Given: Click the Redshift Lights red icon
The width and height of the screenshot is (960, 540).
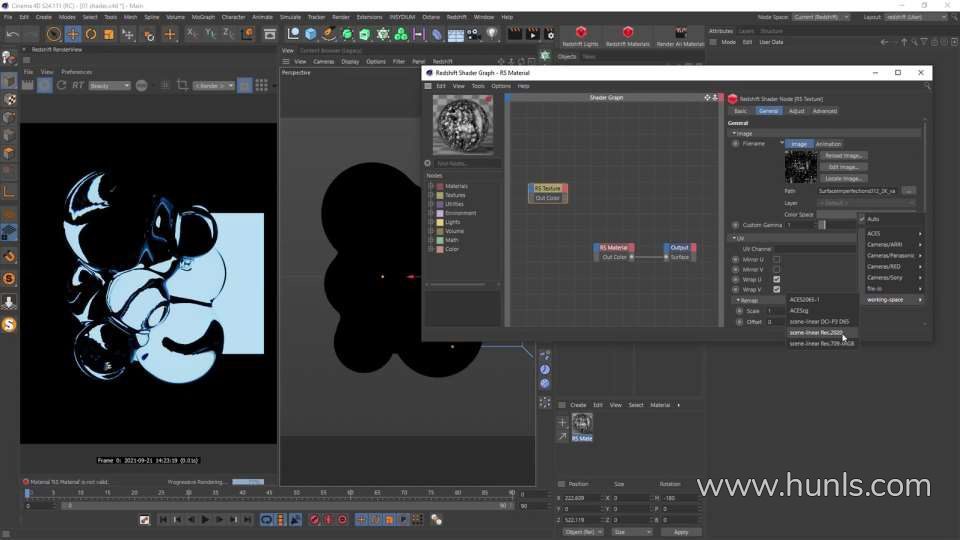Looking at the screenshot, I should [x=581, y=35].
